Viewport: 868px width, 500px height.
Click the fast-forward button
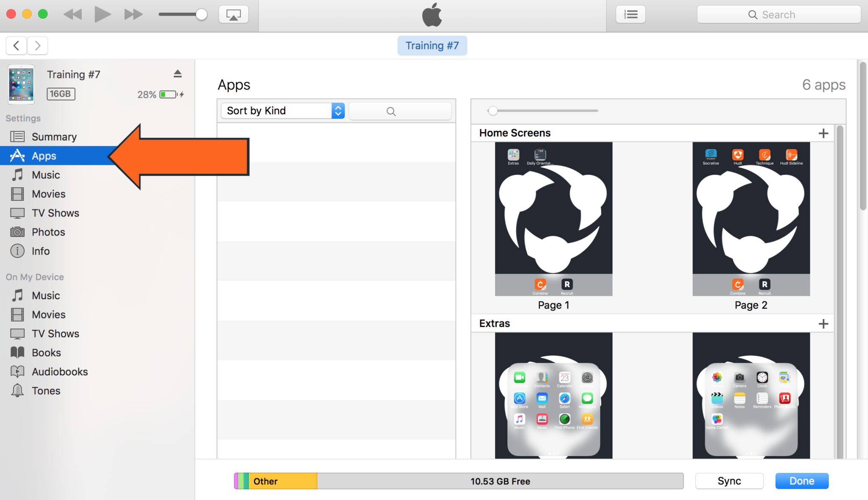click(x=133, y=14)
